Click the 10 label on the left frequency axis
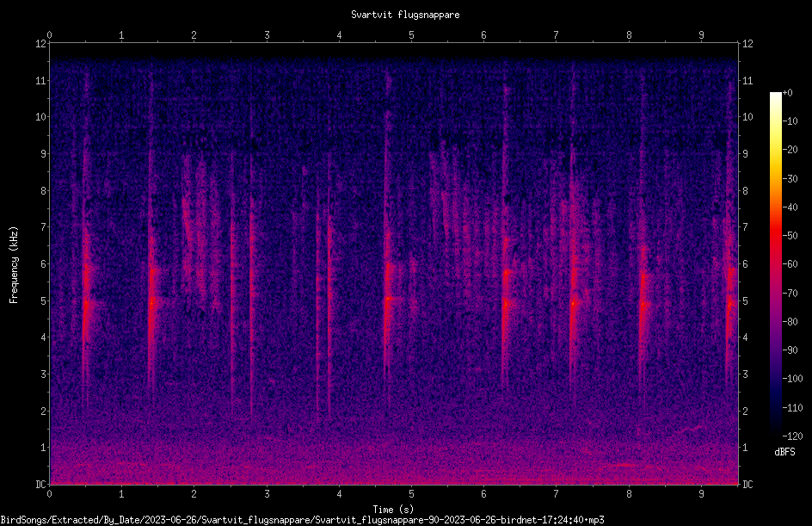The height and width of the screenshot is (526, 812). pyautogui.click(x=40, y=117)
